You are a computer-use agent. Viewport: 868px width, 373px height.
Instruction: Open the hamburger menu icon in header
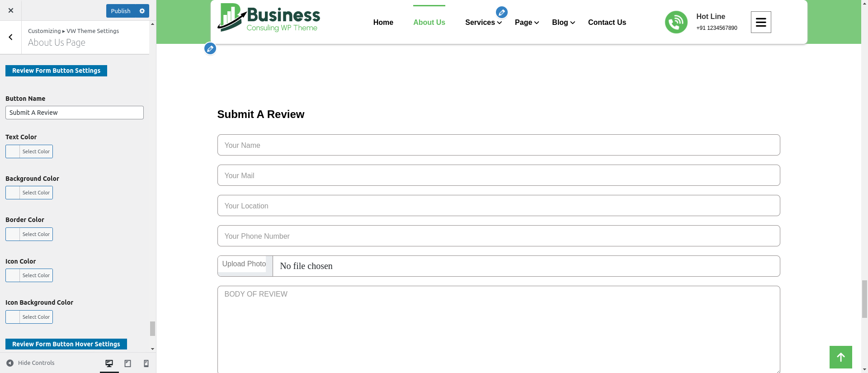coord(760,22)
